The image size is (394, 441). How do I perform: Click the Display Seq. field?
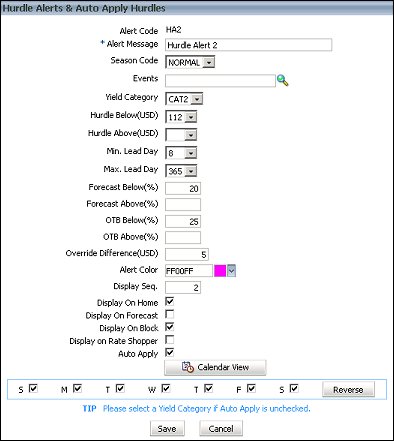point(183,287)
